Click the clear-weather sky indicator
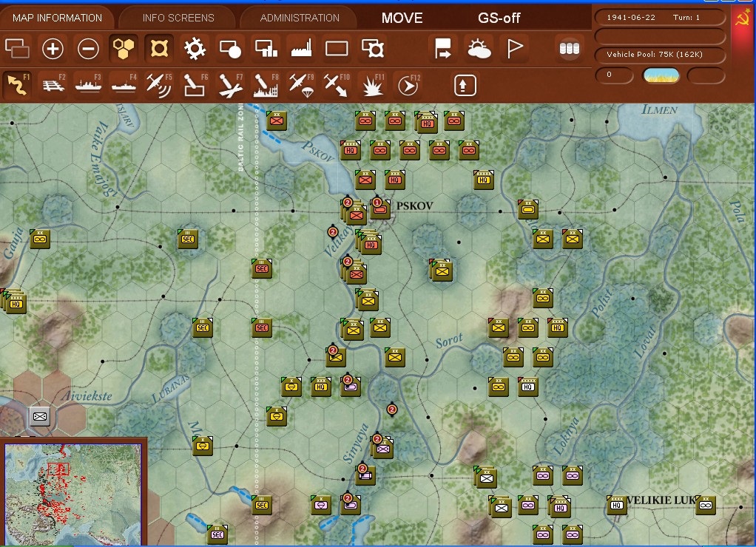756x547 pixels. (x=661, y=75)
